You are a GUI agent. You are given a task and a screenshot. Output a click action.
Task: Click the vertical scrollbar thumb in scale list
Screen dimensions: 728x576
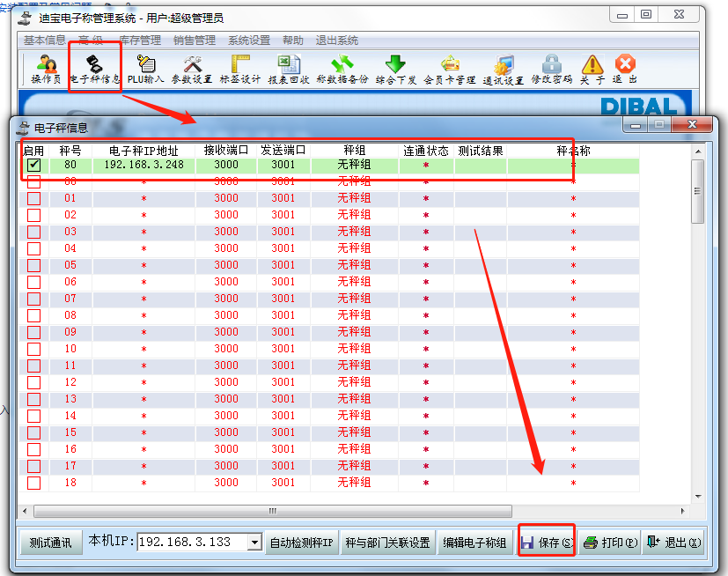pos(697,191)
